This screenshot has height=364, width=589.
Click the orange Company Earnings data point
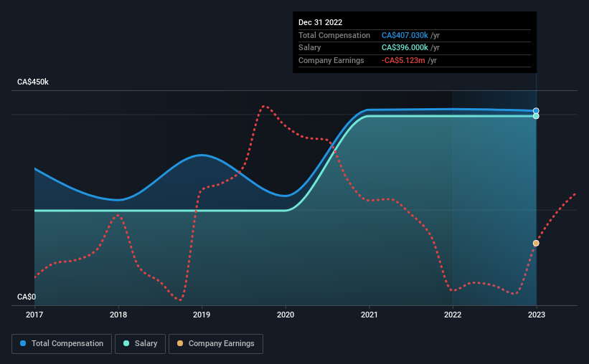pos(536,243)
